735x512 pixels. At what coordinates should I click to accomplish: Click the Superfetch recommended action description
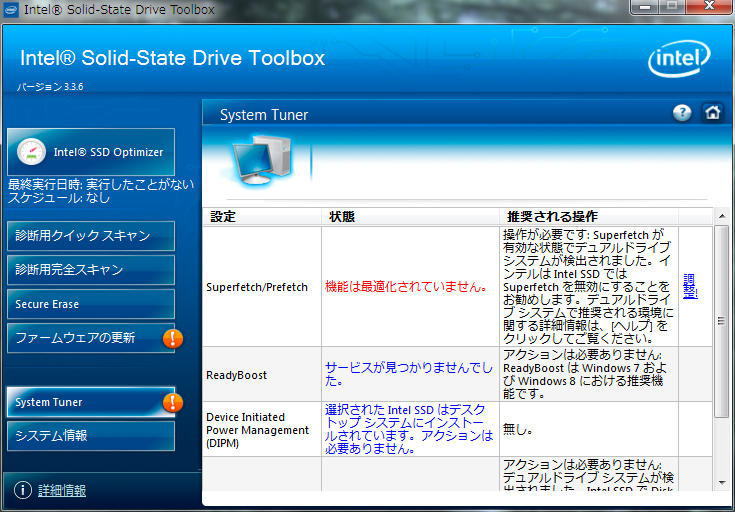(588, 286)
